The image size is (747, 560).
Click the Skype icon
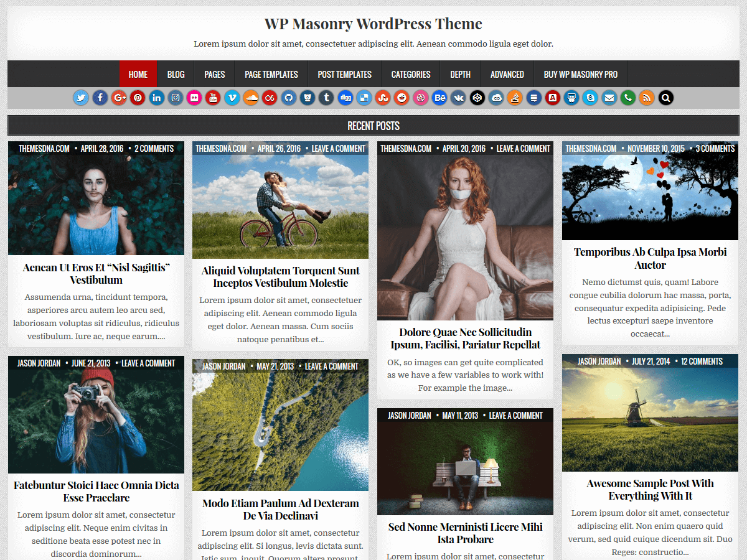590,98
